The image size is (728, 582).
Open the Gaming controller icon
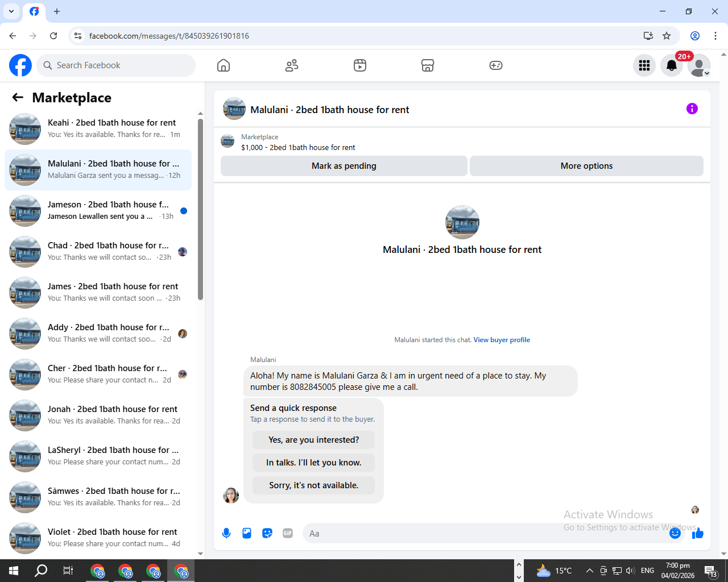pos(496,65)
